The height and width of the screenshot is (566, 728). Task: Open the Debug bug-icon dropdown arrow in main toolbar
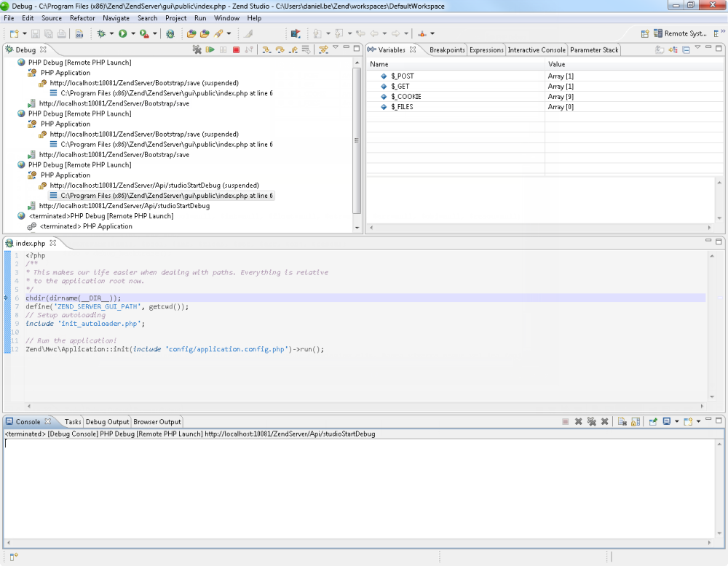(111, 33)
